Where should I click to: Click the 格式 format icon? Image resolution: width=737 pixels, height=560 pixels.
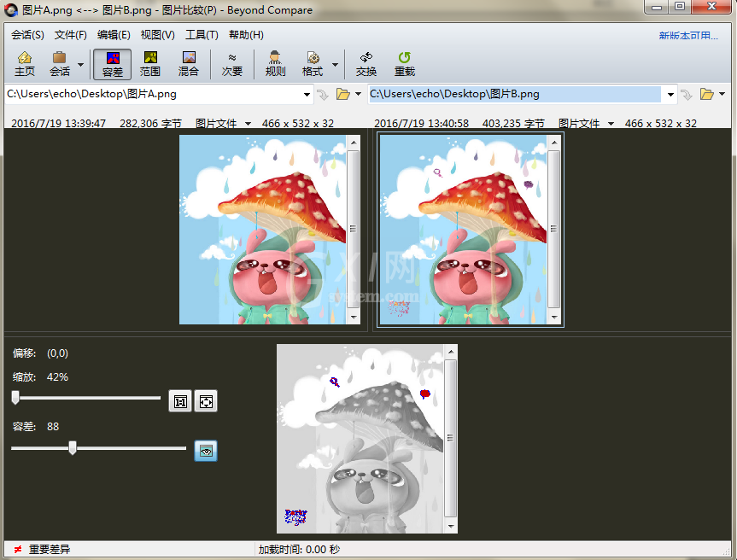pyautogui.click(x=313, y=64)
